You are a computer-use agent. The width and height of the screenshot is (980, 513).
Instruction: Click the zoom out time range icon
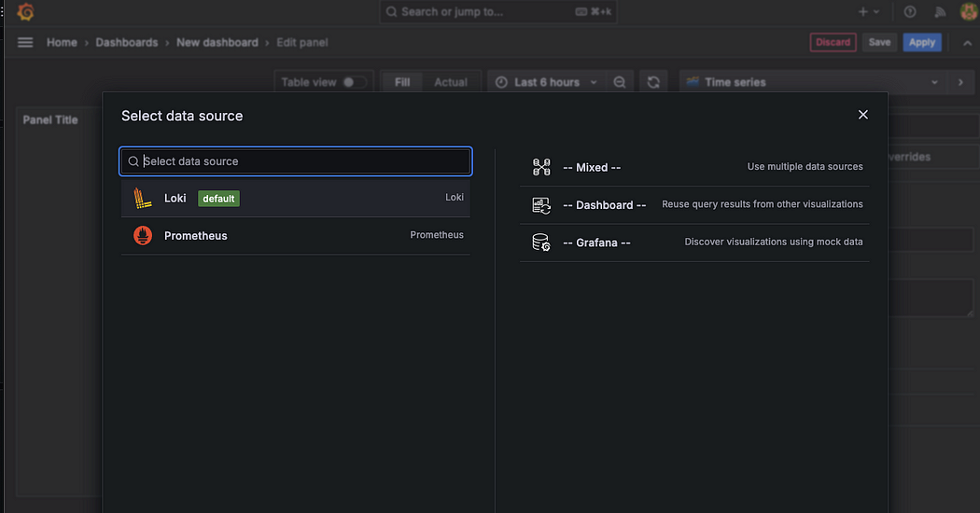pyautogui.click(x=620, y=82)
